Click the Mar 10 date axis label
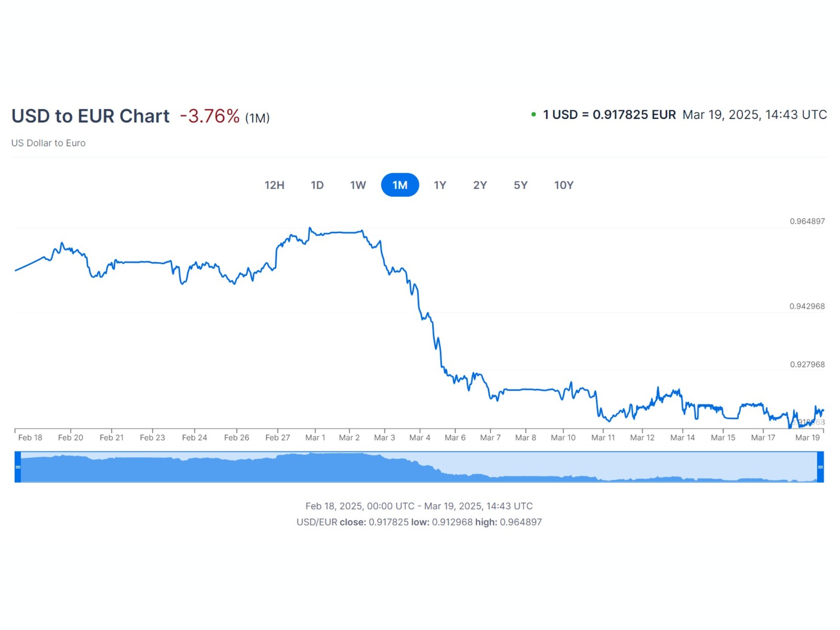840x630 pixels. coord(563,437)
